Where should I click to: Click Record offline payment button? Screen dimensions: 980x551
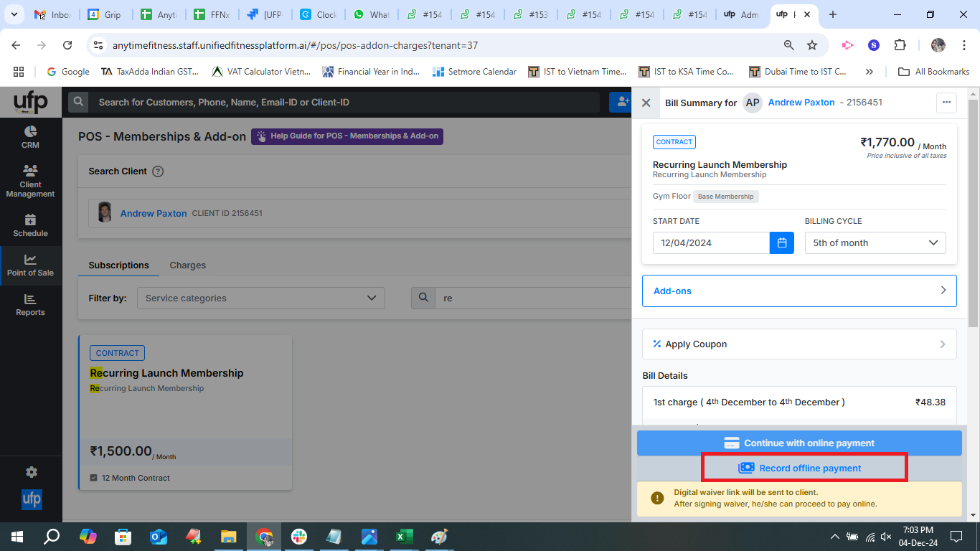804,468
